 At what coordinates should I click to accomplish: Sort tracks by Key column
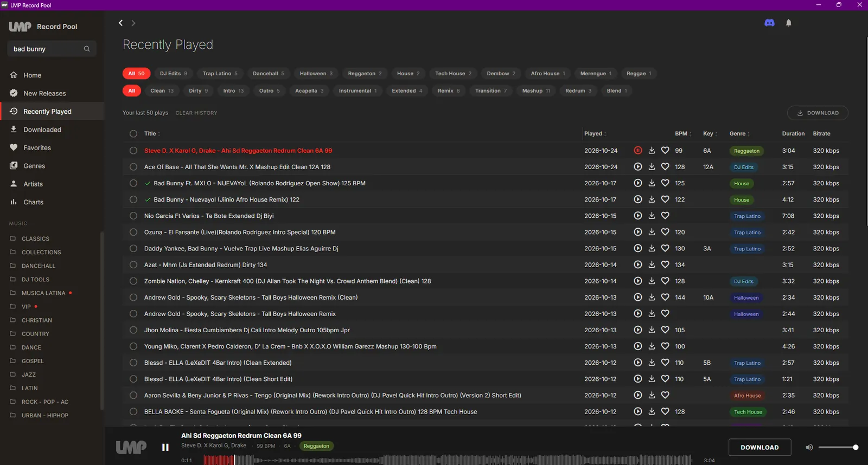coord(710,133)
